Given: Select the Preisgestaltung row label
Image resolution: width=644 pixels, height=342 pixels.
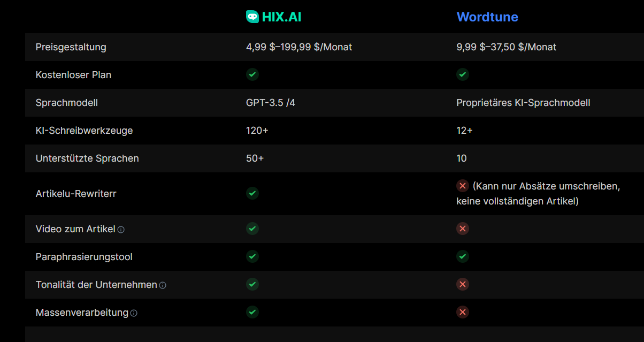Looking at the screenshot, I should (x=71, y=47).
